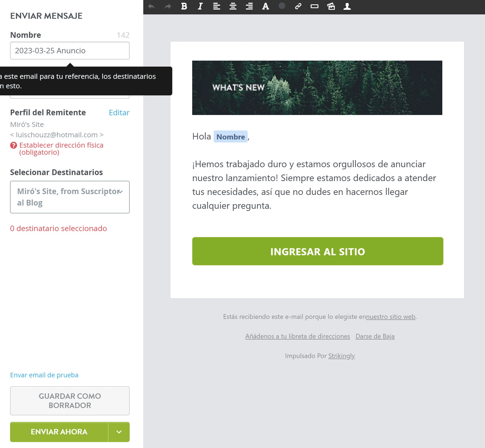Insert recipient name tag with person icon

(347, 6)
